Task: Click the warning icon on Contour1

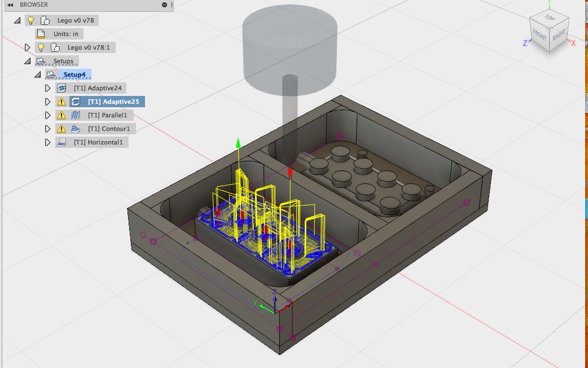Action: [61, 129]
